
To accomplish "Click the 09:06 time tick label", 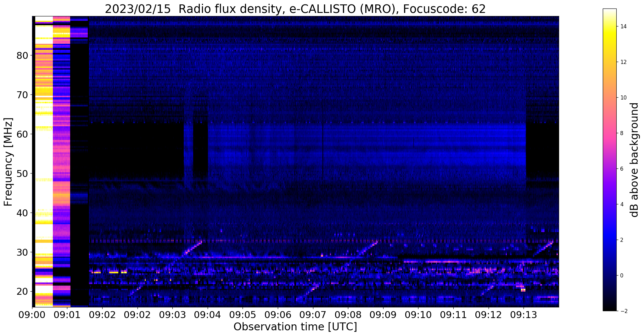I will coord(278,315).
